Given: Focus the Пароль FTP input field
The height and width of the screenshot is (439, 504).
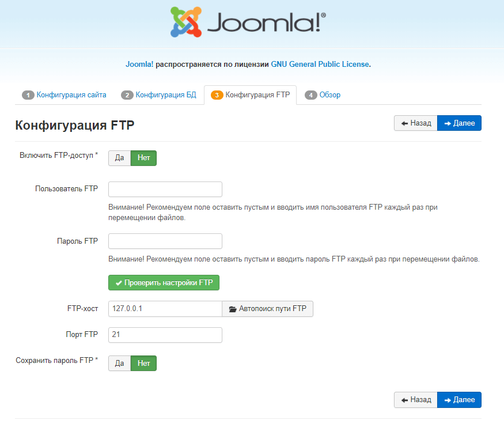Looking at the screenshot, I should click(x=165, y=241).
